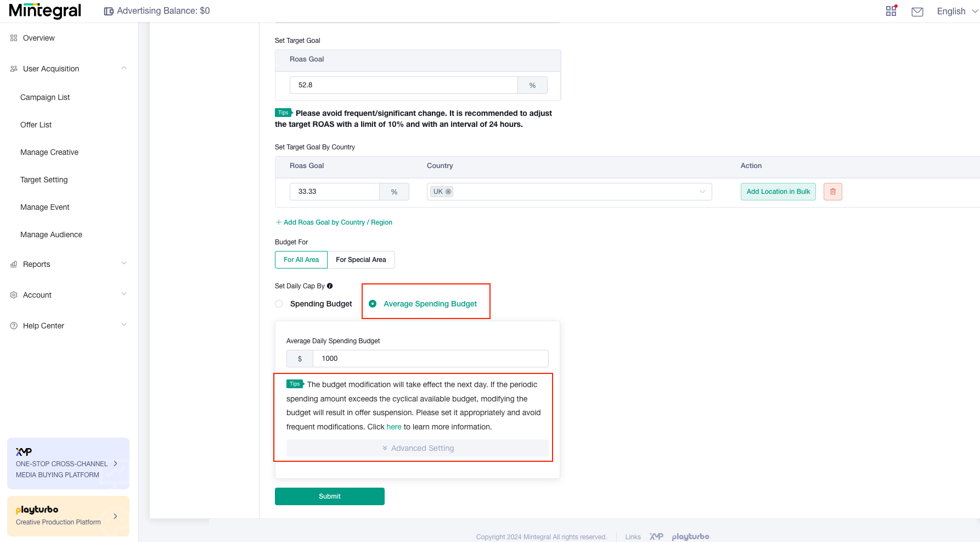Image resolution: width=980 pixels, height=542 pixels.
Task: Click the Reports sidebar icon
Action: pos(13,264)
